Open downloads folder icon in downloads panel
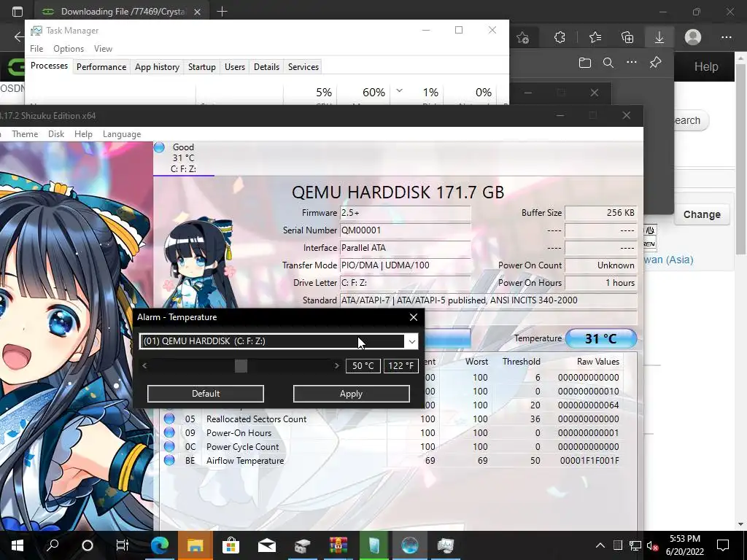The height and width of the screenshot is (560, 747). (x=585, y=63)
